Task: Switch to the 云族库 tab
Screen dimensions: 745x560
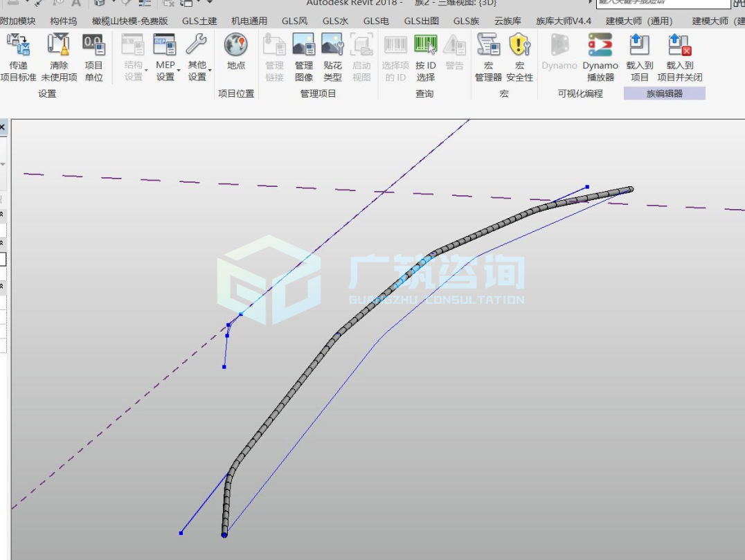Action: click(x=508, y=21)
